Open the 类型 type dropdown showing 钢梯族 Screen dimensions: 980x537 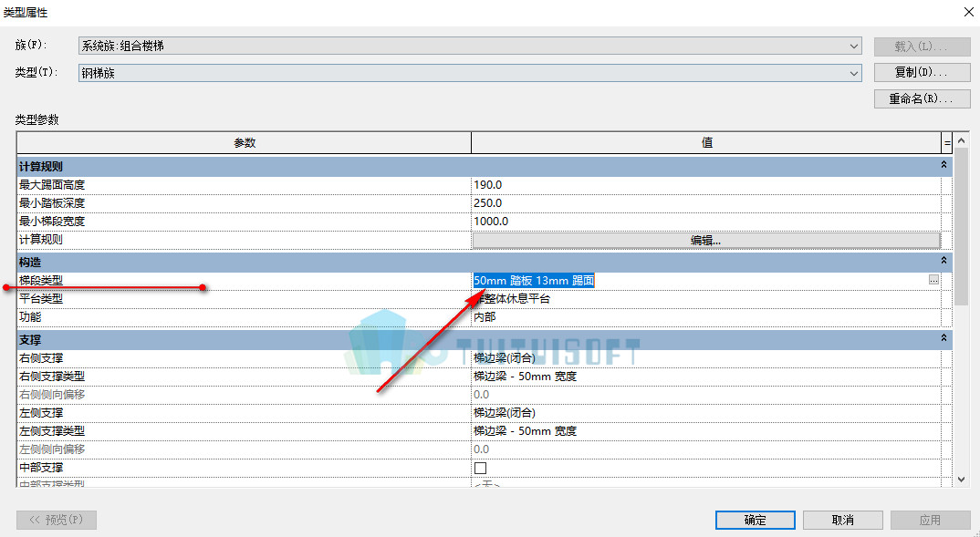pyautogui.click(x=470, y=73)
